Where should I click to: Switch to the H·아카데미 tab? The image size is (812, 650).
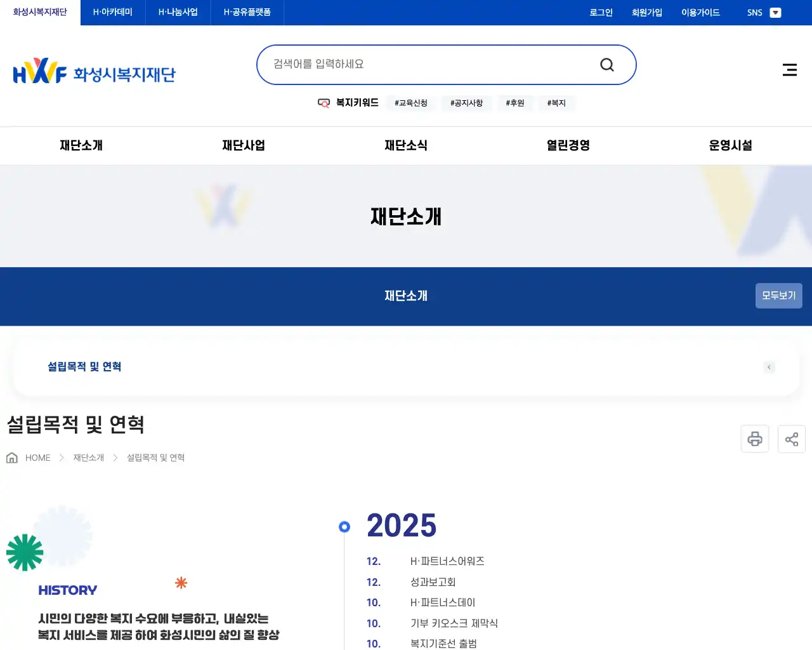point(112,12)
